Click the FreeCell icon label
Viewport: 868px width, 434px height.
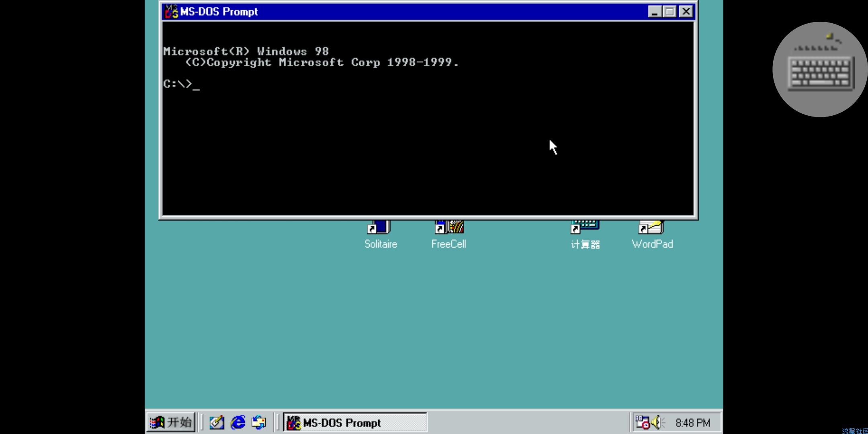(x=449, y=244)
